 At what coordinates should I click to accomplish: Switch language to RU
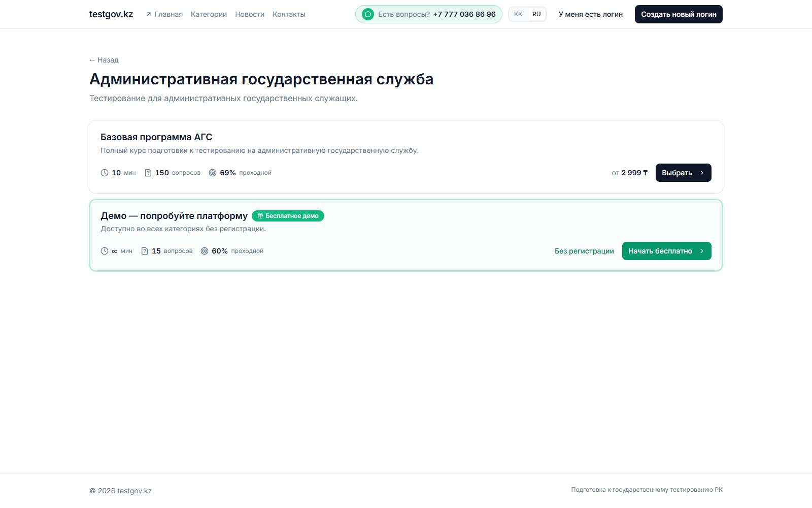click(536, 14)
